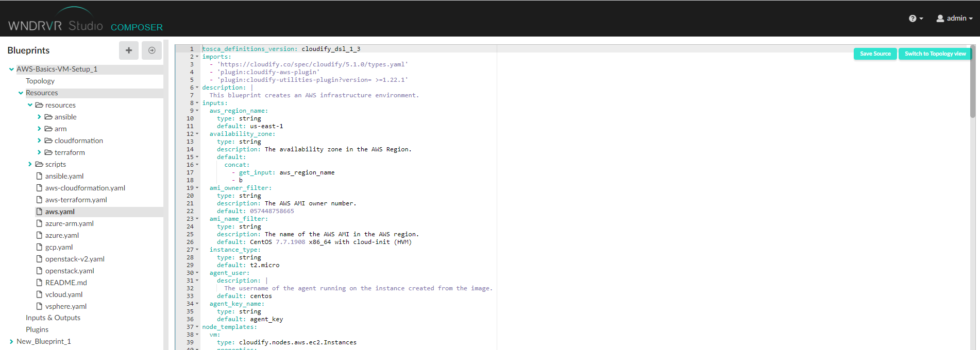Image resolution: width=980 pixels, height=350 pixels.
Task: Click the gcp.yaml file icon
Action: pos(39,247)
